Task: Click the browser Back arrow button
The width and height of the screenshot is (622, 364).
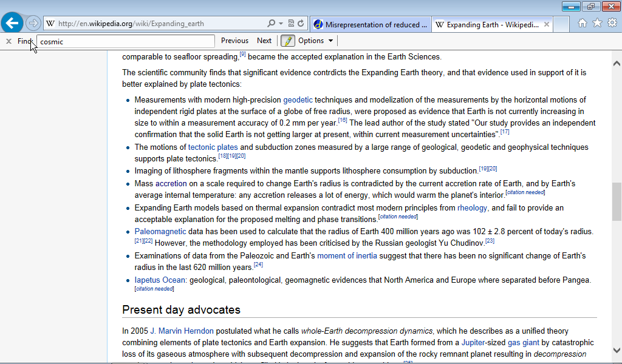Action: pyautogui.click(x=12, y=24)
